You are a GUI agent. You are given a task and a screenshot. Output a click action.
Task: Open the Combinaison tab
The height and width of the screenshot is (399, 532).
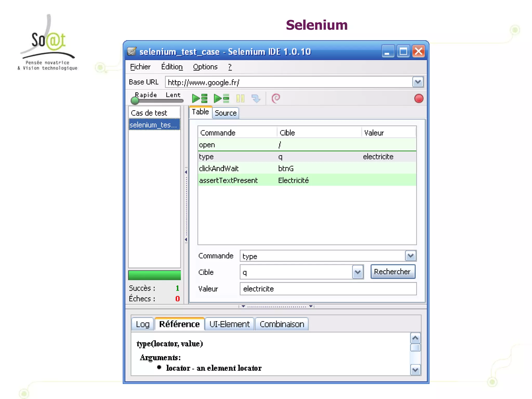[x=282, y=324]
